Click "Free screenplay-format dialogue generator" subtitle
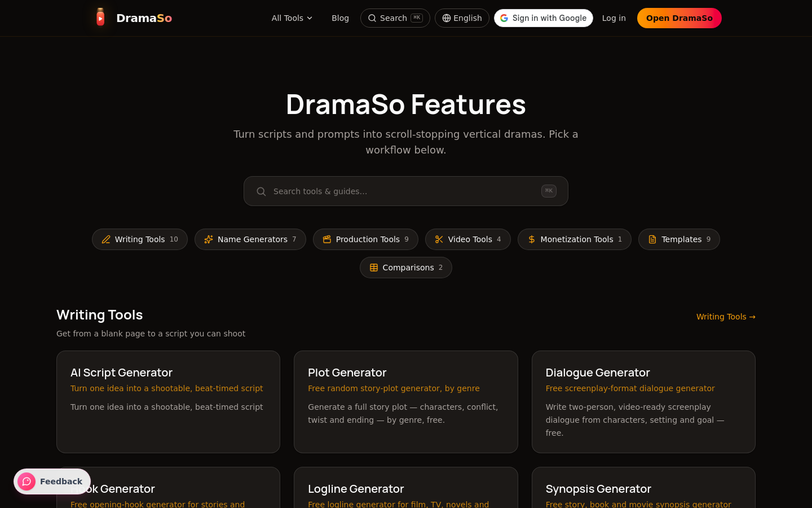812x508 pixels. tap(630, 388)
